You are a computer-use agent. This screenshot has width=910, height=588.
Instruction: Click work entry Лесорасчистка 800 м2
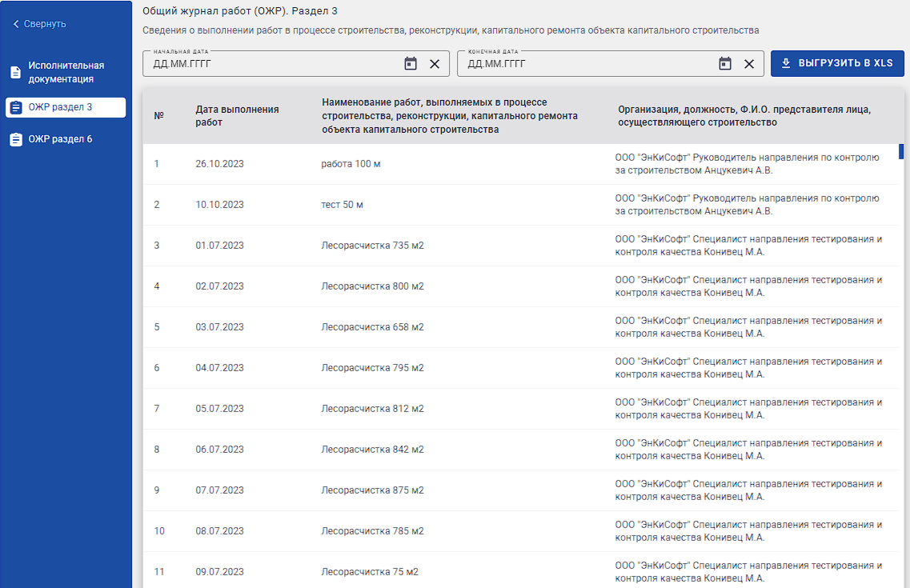click(x=373, y=286)
